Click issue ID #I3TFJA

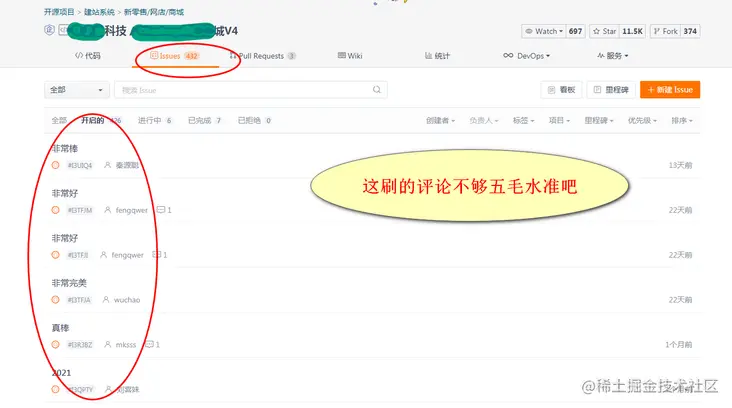(79, 300)
